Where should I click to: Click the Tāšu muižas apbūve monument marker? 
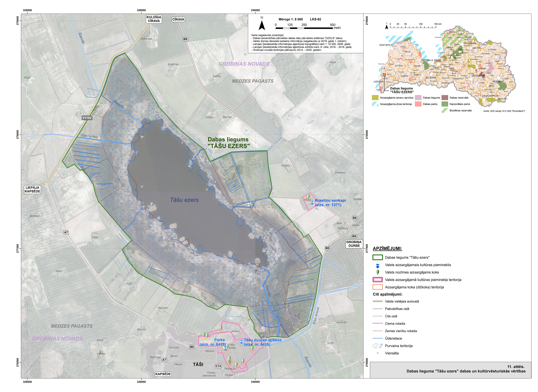241,342
